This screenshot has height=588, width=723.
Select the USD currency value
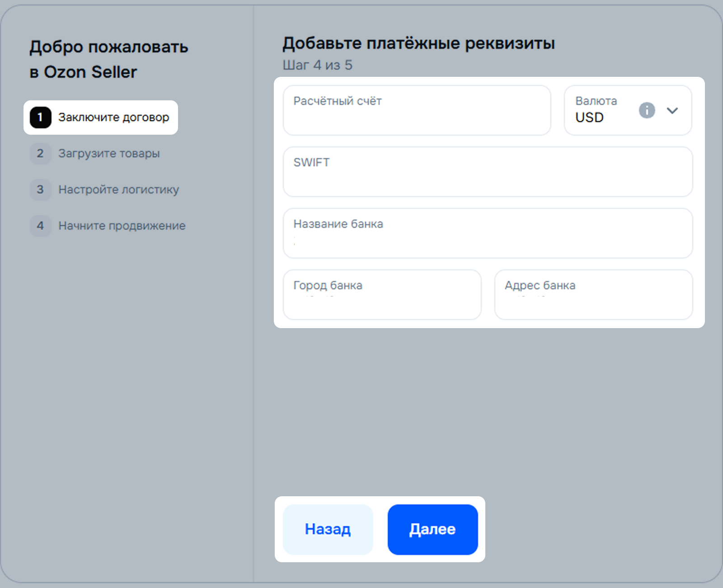click(x=589, y=118)
